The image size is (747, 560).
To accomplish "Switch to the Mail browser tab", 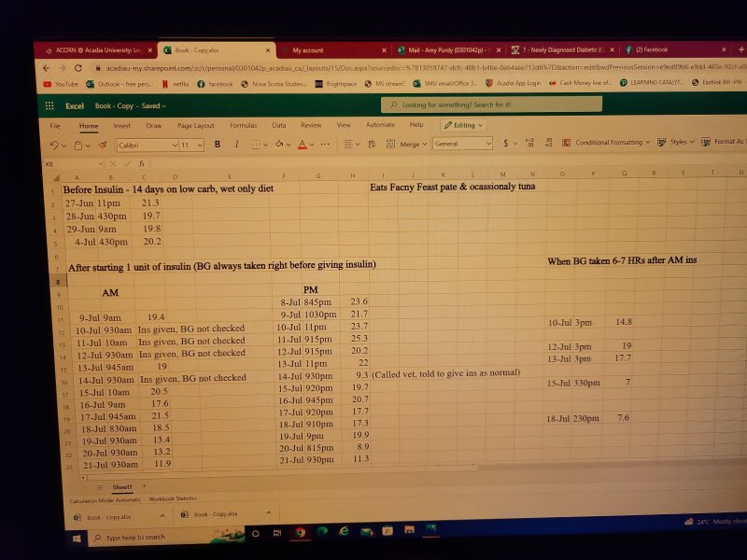I will coord(439,49).
